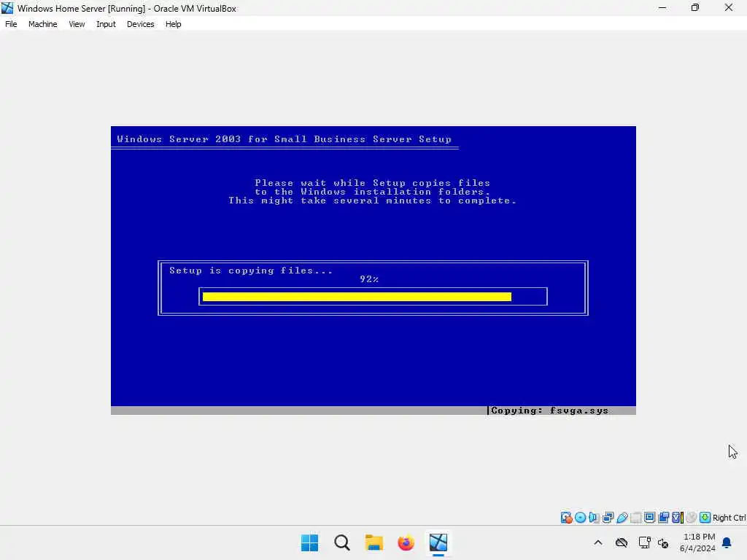
Task: Open the Windows Start menu
Action: [x=309, y=542]
